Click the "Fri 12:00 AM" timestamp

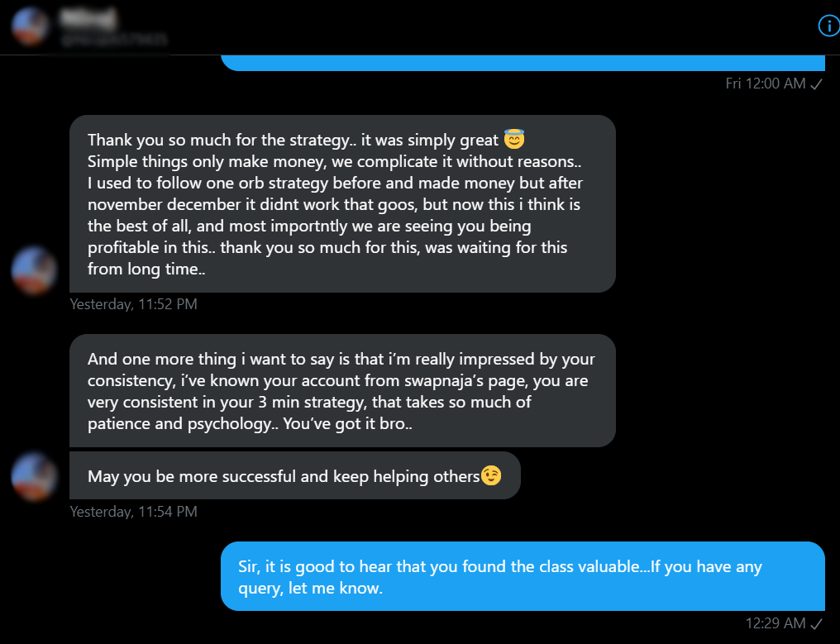pyautogui.click(x=765, y=83)
